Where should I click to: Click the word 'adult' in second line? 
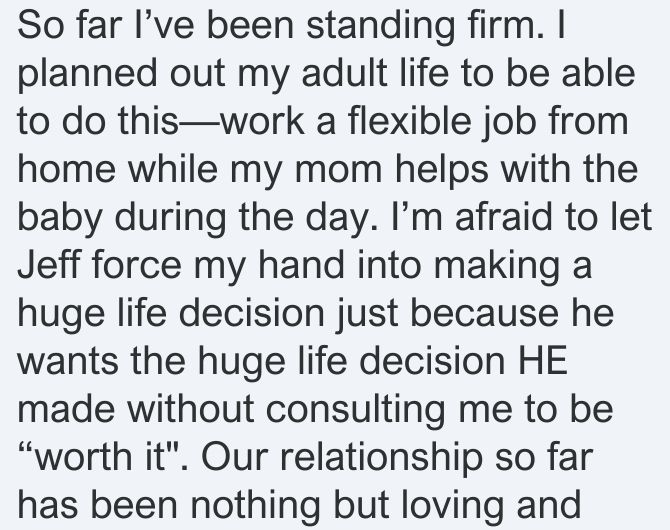click(x=344, y=73)
